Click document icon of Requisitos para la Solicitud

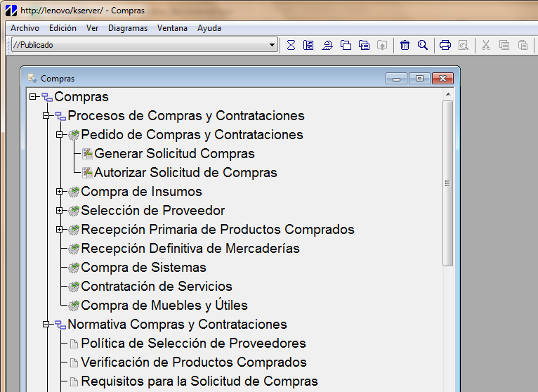click(x=74, y=381)
